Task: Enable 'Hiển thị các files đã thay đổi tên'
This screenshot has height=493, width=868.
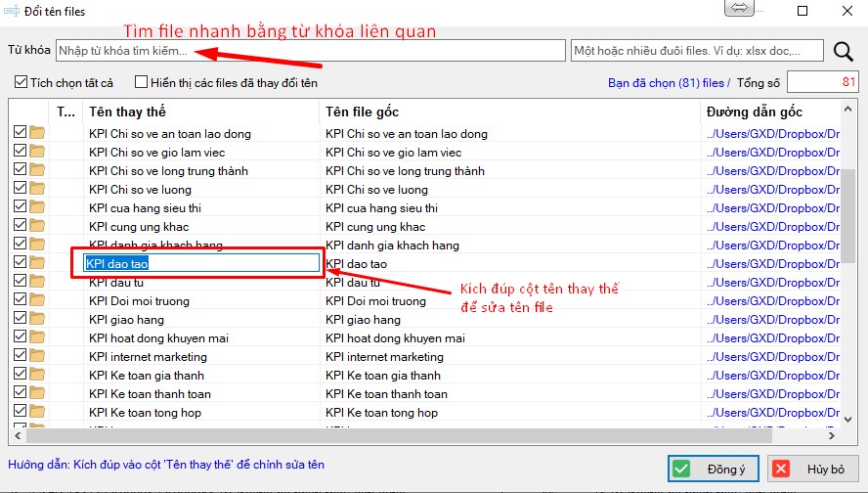Action: pyautogui.click(x=142, y=83)
